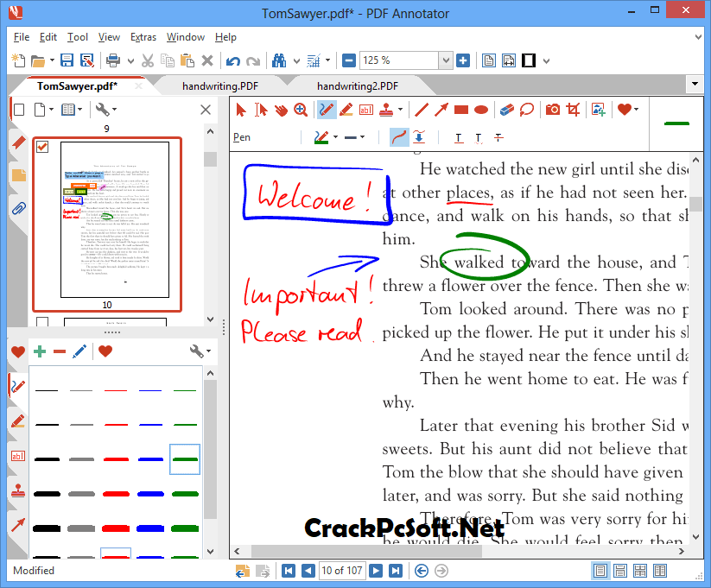Screen dimensions: 711x588
Task: Go back with navigate previous view arrow
Action: [422, 571]
